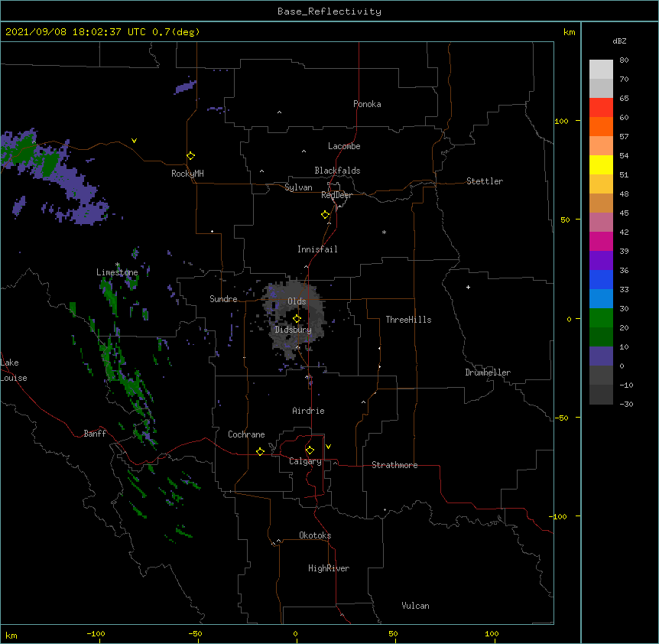The width and height of the screenshot is (659, 644).
Task: Click legend value 80 at top
Action: [624, 60]
